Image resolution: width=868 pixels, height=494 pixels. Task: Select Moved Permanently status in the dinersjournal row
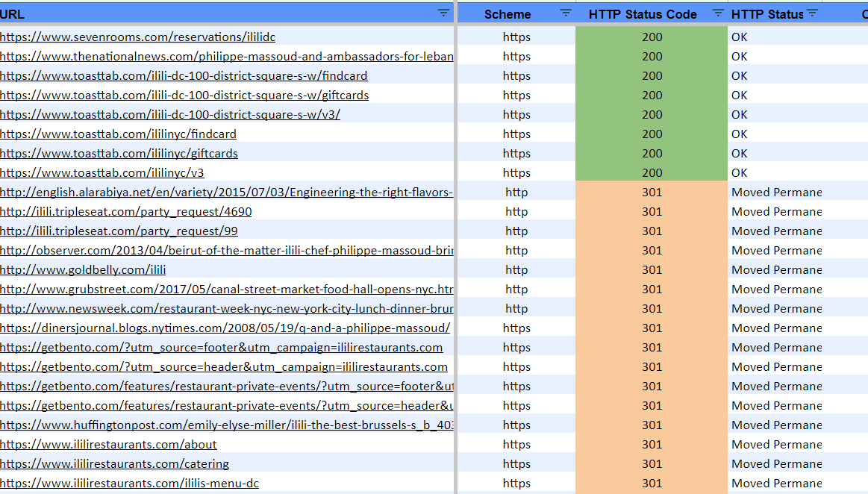click(777, 328)
